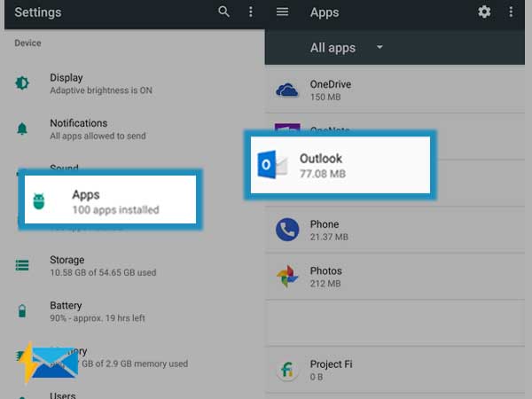
Task: Tap the Storage list icon
Action: tap(22, 265)
